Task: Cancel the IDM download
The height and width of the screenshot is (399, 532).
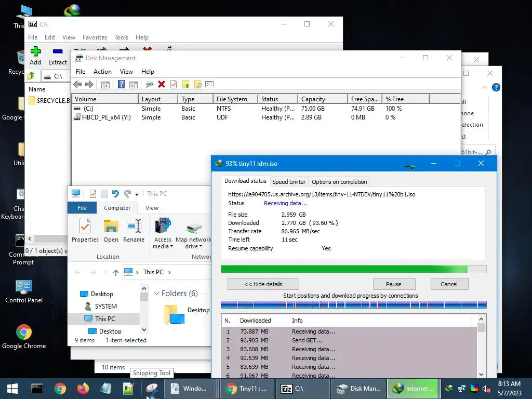Action: 449,284
